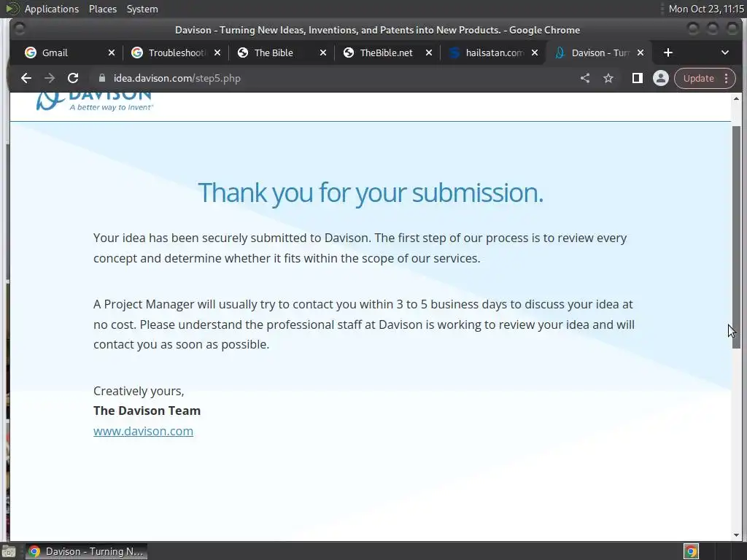Switch to The Bible tab
The height and width of the screenshot is (560, 747).
coord(274,52)
